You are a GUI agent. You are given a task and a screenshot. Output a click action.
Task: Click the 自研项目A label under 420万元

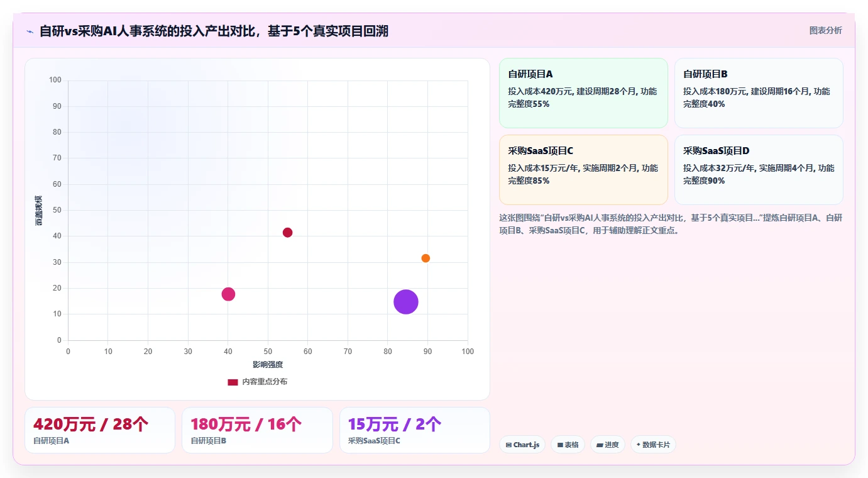pyautogui.click(x=51, y=441)
